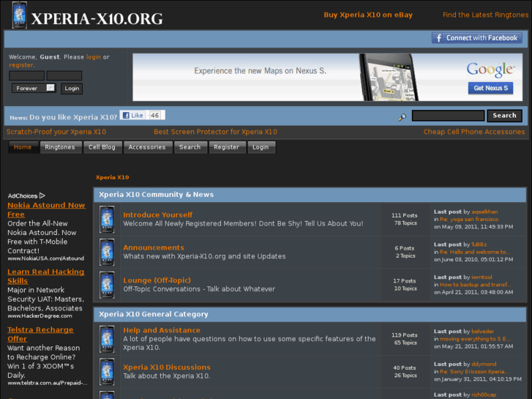This screenshot has width=532, height=399.
Task: Click the AdChoices triangle icon
Action: (x=42, y=195)
